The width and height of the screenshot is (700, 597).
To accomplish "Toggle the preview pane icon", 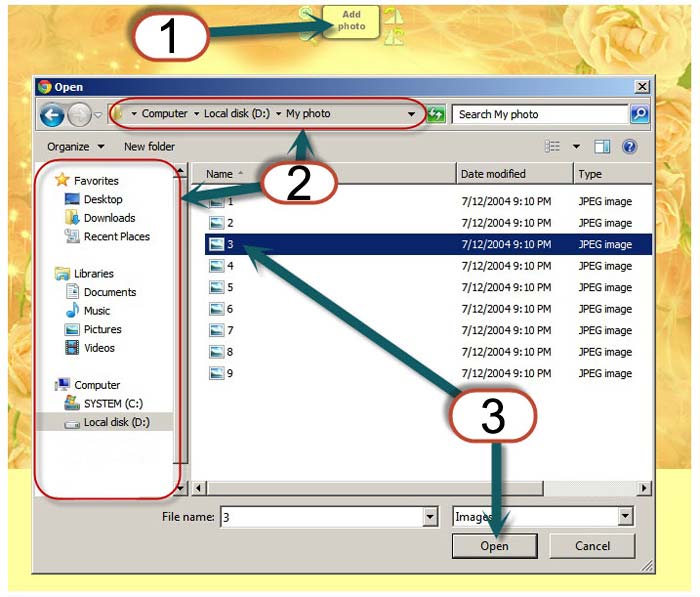I will coord(602,147).
